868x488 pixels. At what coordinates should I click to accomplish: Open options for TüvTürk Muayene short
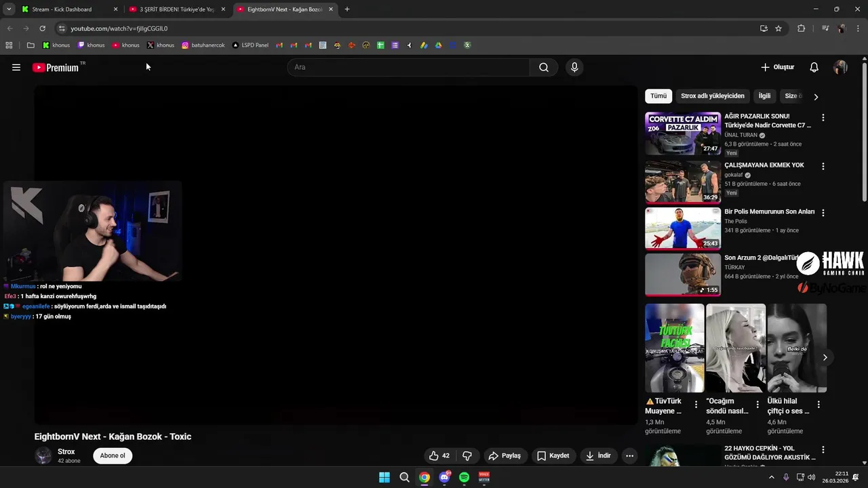tap(696, 405)
